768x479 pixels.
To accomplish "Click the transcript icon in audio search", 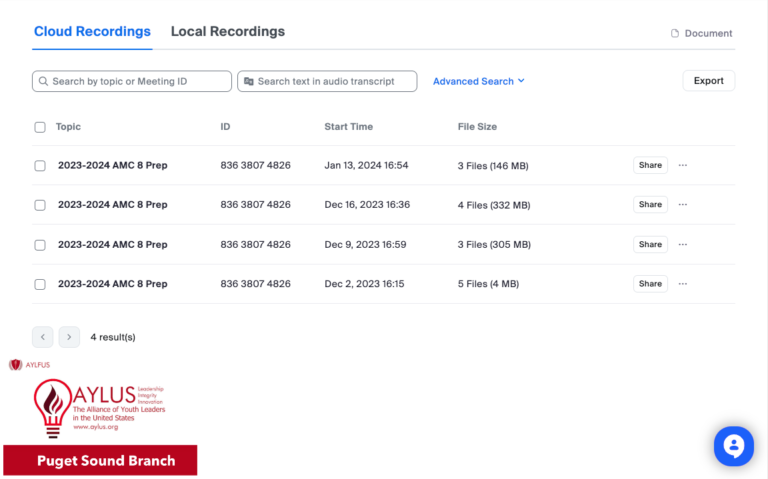I will [249, 81].
